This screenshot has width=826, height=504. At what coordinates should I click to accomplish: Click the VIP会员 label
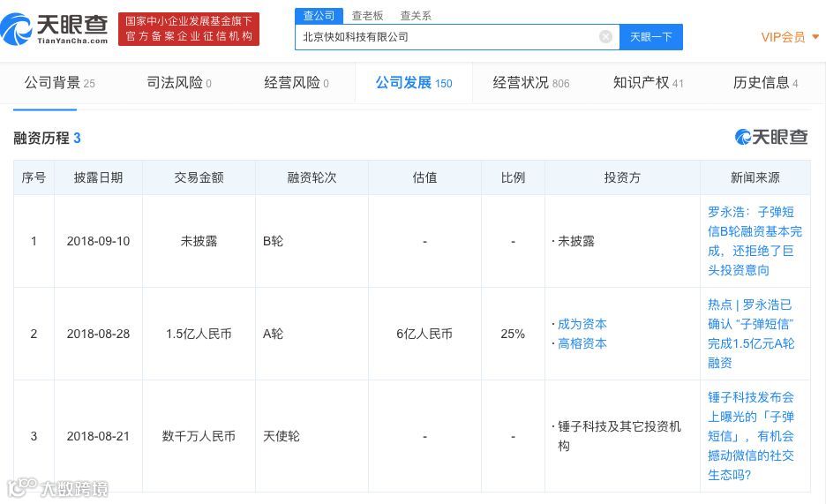[x=783, y=37]
